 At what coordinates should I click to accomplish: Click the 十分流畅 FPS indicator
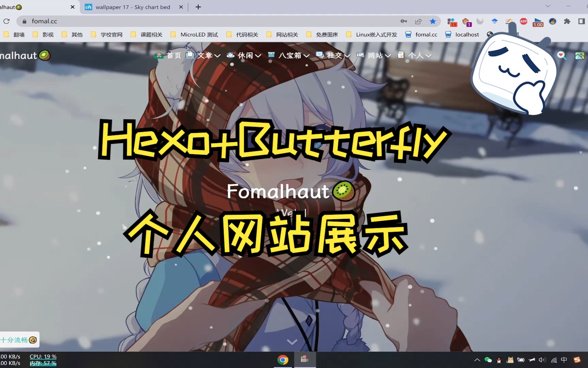[x=19, y=340]
